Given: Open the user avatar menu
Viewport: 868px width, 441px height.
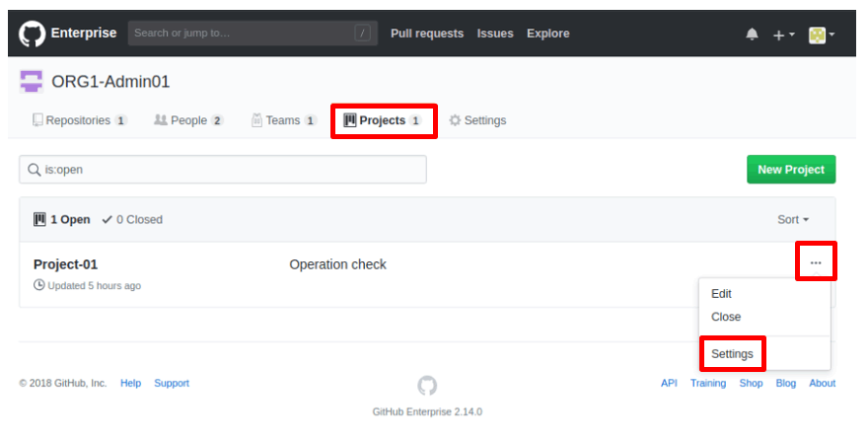Looking at the screenshot, I should click(822, 35).
